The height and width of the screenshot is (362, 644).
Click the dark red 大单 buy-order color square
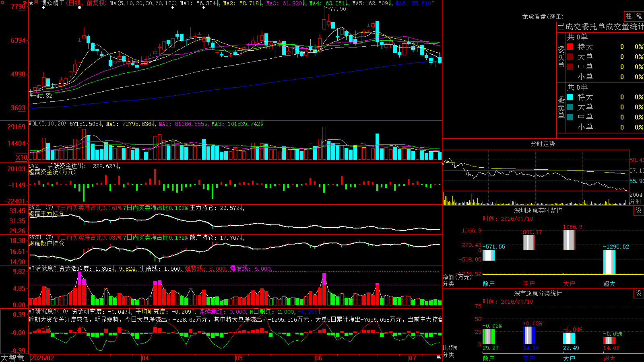tap(570, 57)
